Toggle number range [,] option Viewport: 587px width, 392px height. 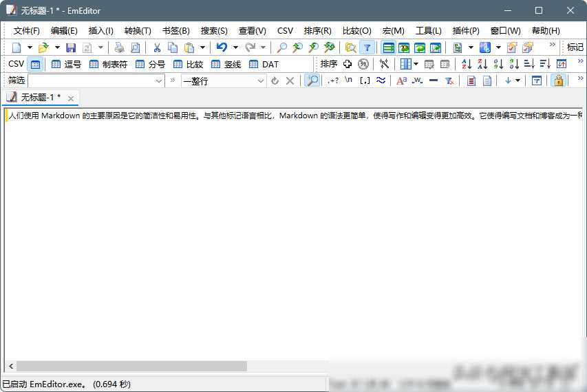click(x=365, y=80)
